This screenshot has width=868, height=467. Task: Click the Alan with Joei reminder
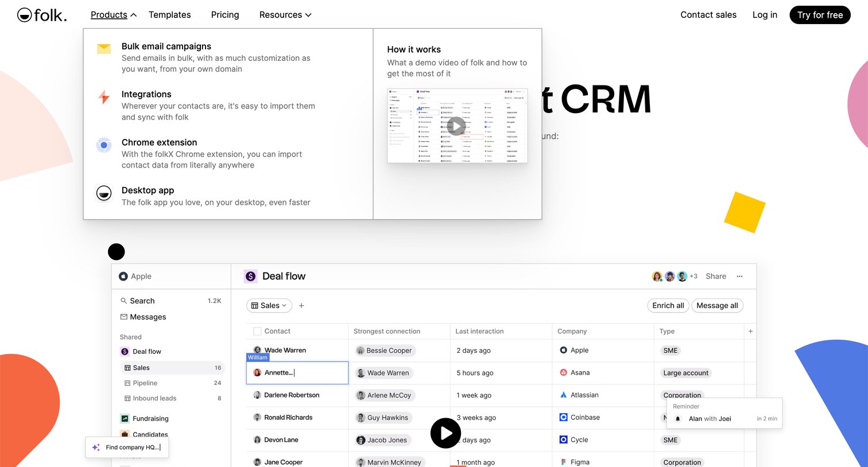(x=724, y=419)
